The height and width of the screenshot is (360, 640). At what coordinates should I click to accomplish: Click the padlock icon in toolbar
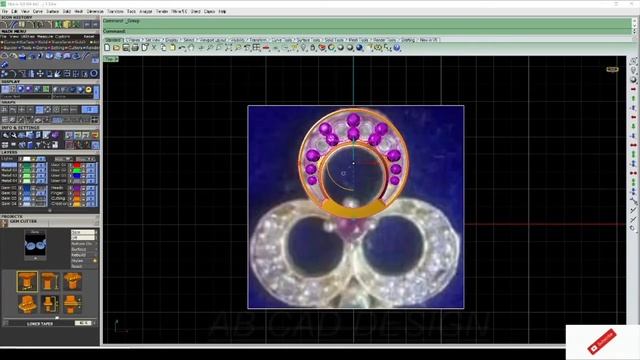point(313,48)
